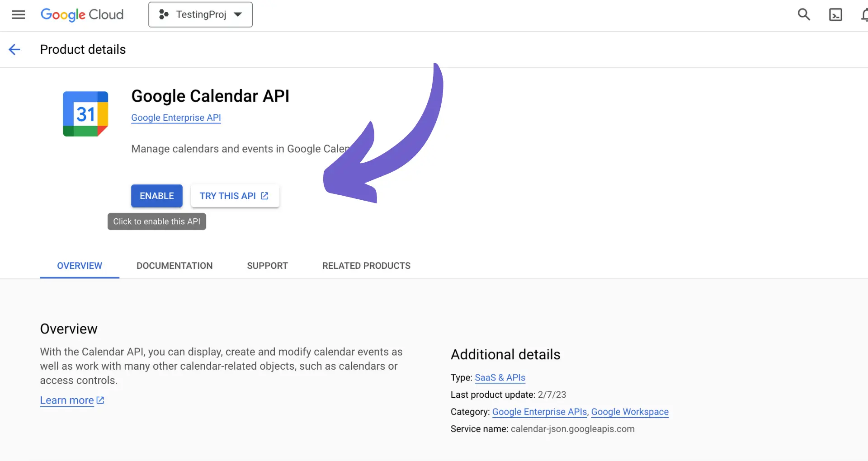Open the RELATED PRODUCTS tab
This screenshot has width=868, height=461.
click(x=366, y=266)
